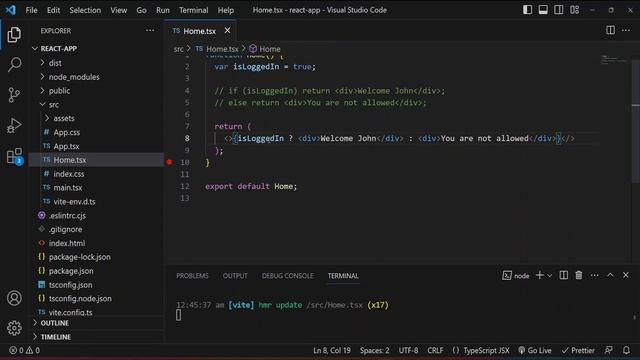The image size is (640, 360).
Task: Toggle the primary side bar layout icon
Action: pyautogui.click(x=527, y=10)
